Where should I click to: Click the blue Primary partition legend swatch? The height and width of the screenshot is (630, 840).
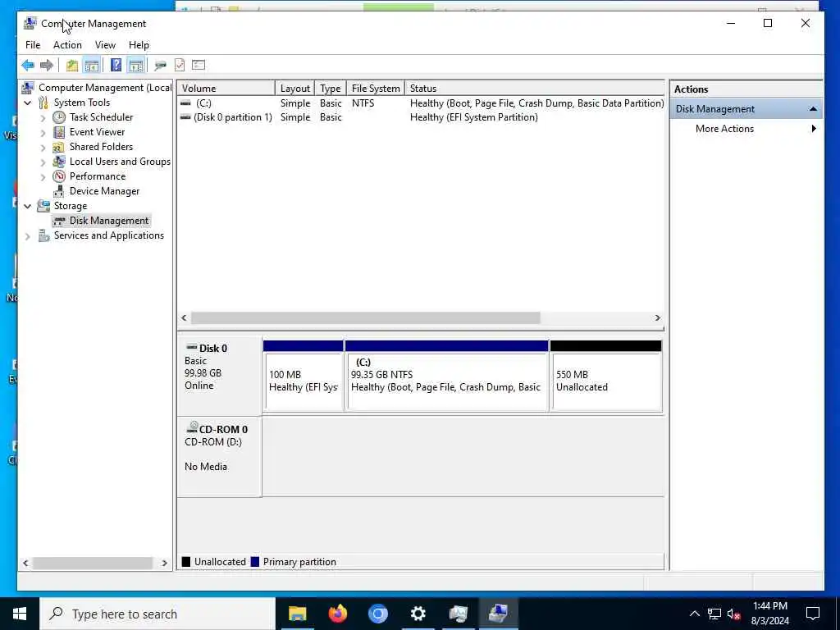(x=255, y=562)
